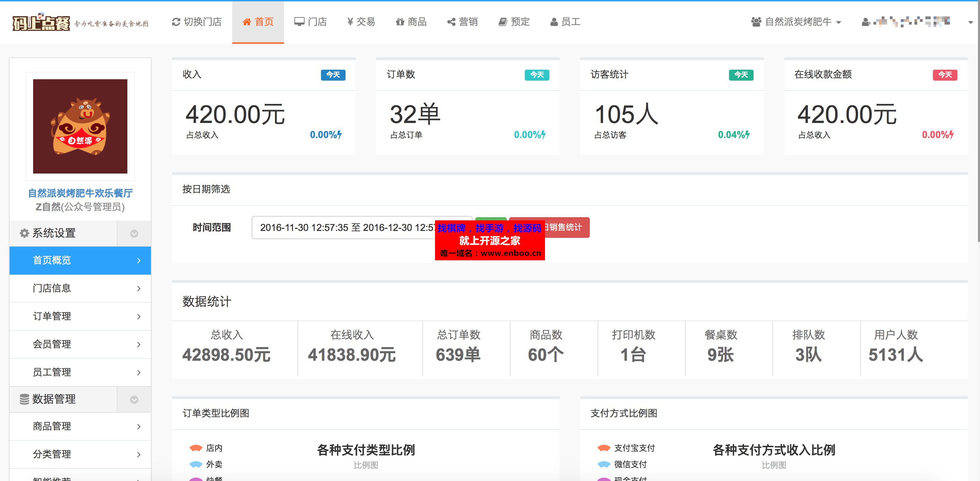Screen dimensions: 980x481
Task: Collapse the 系统设置 section arrow
Action: click(134, 234)
